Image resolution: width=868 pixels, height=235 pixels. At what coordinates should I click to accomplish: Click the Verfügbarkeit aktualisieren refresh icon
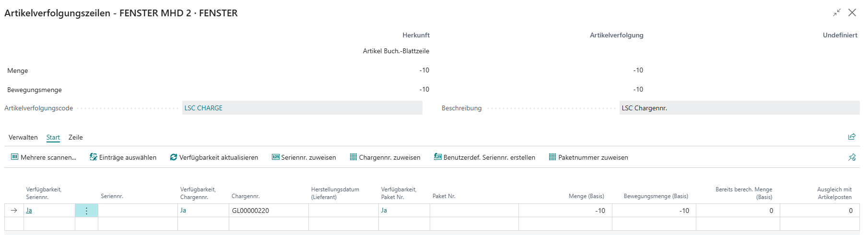tap(174, 157)
